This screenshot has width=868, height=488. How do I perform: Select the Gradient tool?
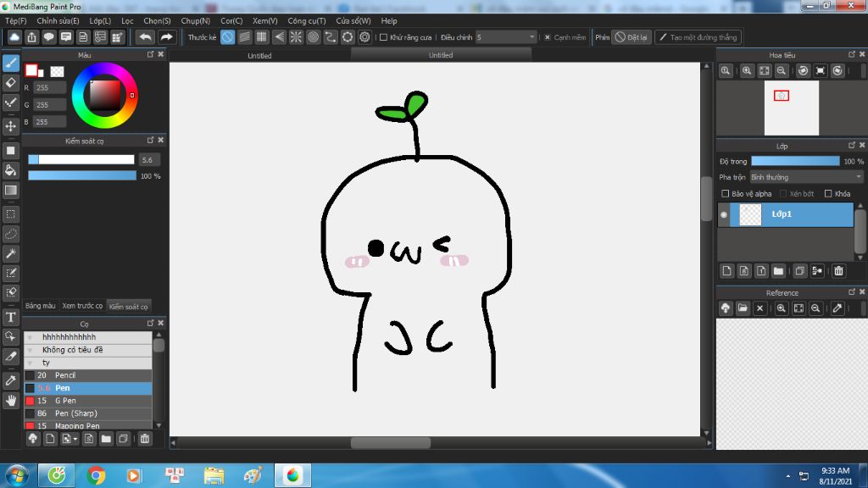pos(10,191)
